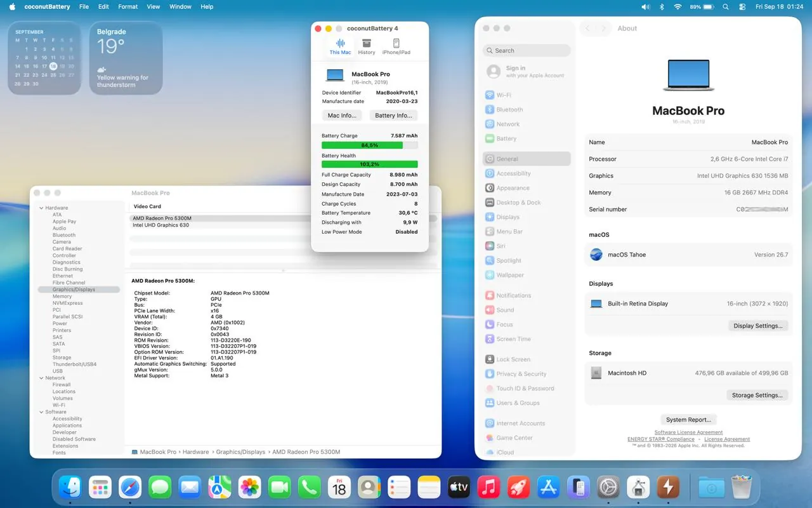812x508 pixels.
Task: Select the This Mac tab in coconutBattery
Action: pyautogui.click(x=340, y=46)
